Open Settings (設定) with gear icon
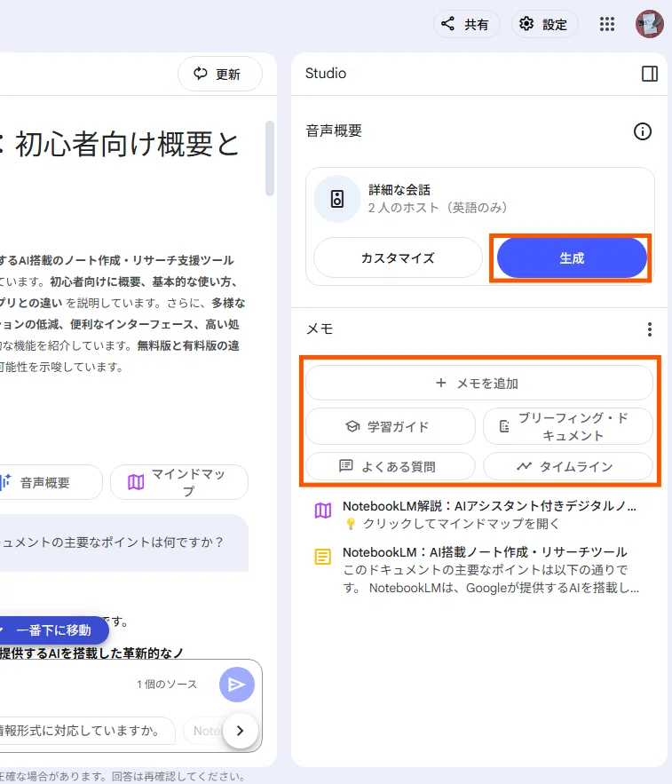Viewport: 672px width, 784px height. [x=544, y=24]
